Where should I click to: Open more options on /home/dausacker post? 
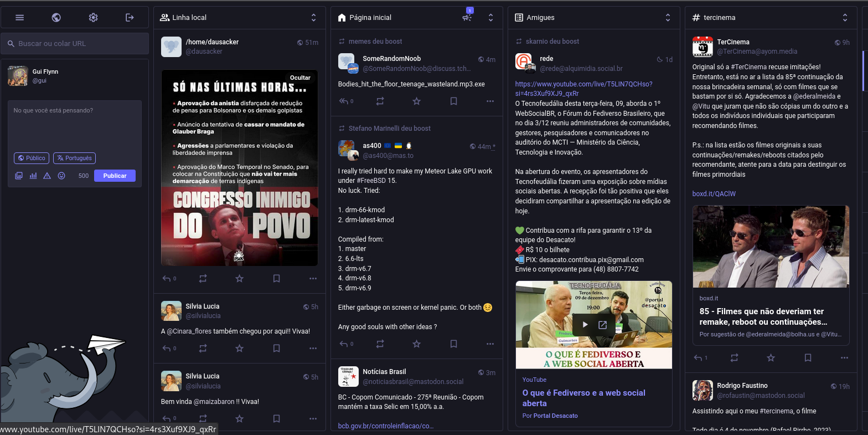(x=313, y=278)
